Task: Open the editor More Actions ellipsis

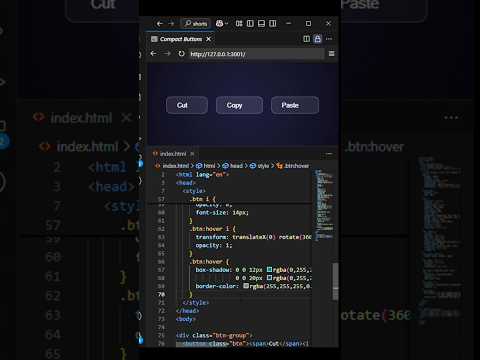Action: click(x=329, y=39)
